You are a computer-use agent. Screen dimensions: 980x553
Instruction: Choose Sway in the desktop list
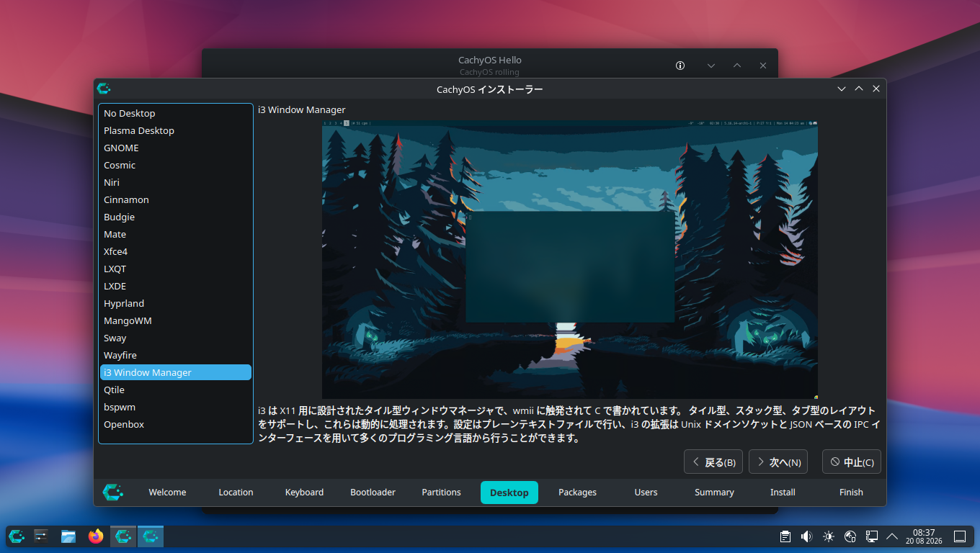(x=176, y=338)
